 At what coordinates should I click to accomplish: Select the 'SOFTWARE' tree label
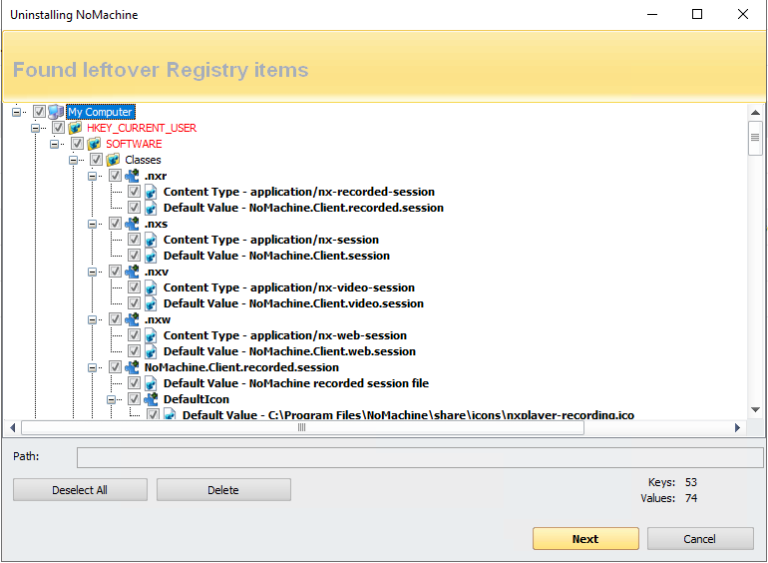click(134, 144)
